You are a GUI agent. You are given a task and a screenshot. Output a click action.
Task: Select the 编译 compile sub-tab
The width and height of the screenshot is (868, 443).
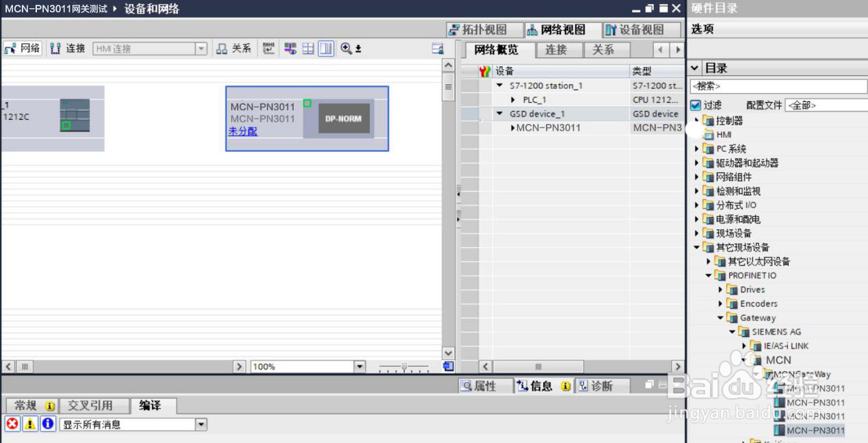point(153,406)
